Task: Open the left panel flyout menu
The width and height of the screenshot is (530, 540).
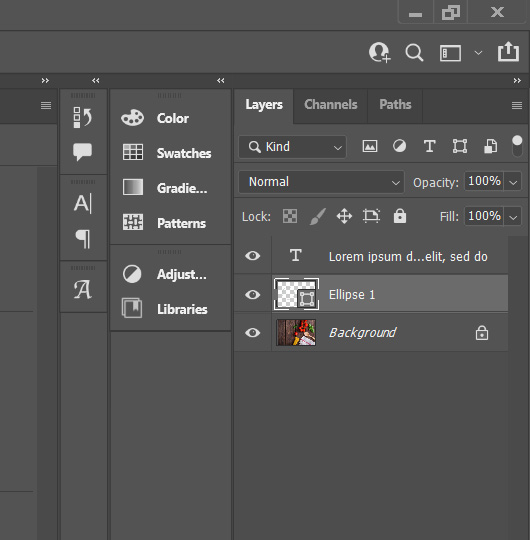Action: coord(46,105)
